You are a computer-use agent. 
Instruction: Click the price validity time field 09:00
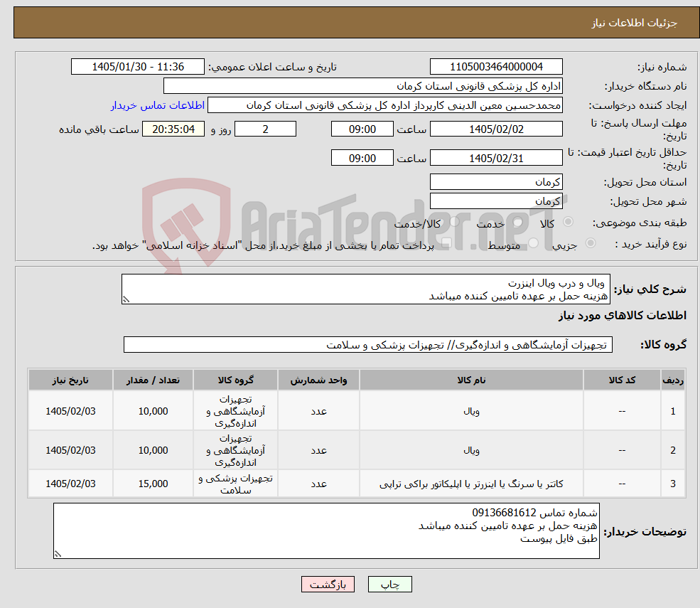(x=362, y=158)
